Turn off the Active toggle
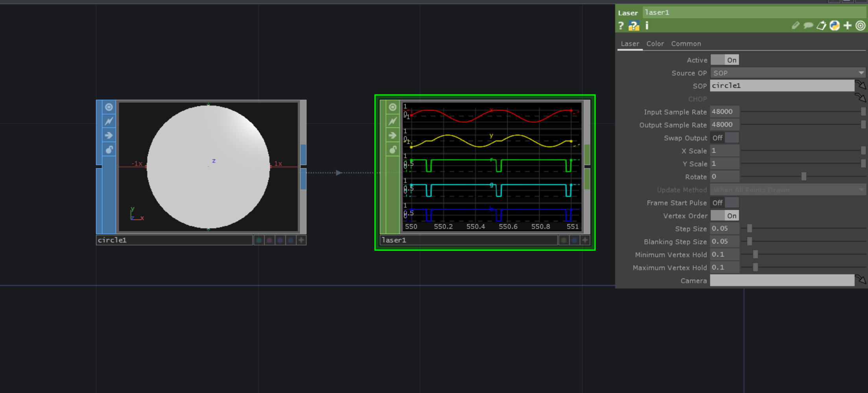 (724, 60)
